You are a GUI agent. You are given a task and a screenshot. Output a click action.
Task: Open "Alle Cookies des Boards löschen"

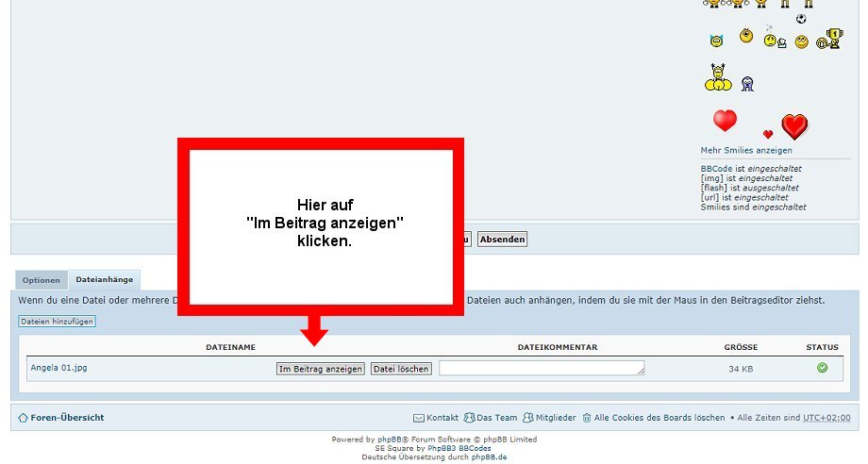click(x=659, y=418)
